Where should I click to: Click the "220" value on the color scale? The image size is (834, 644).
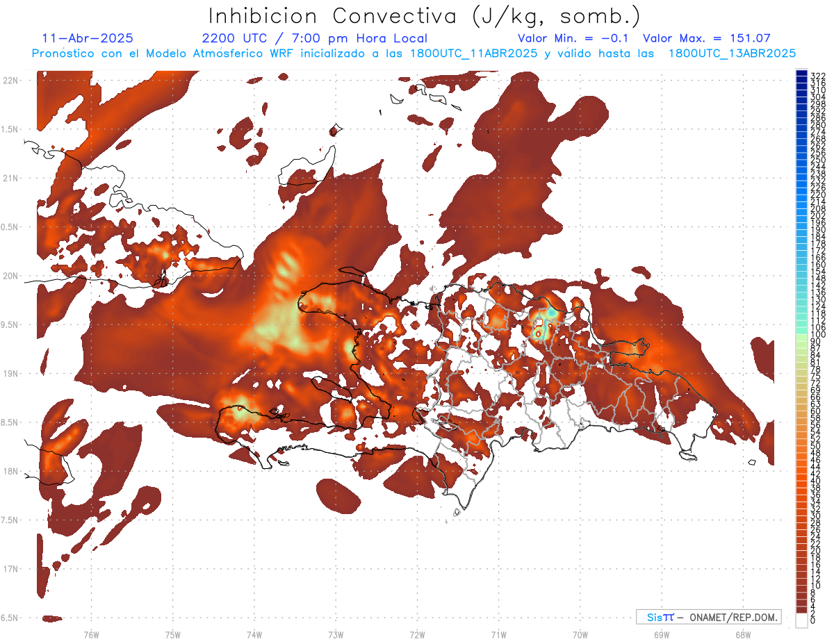pyautogui.click(x=818, y=195)
